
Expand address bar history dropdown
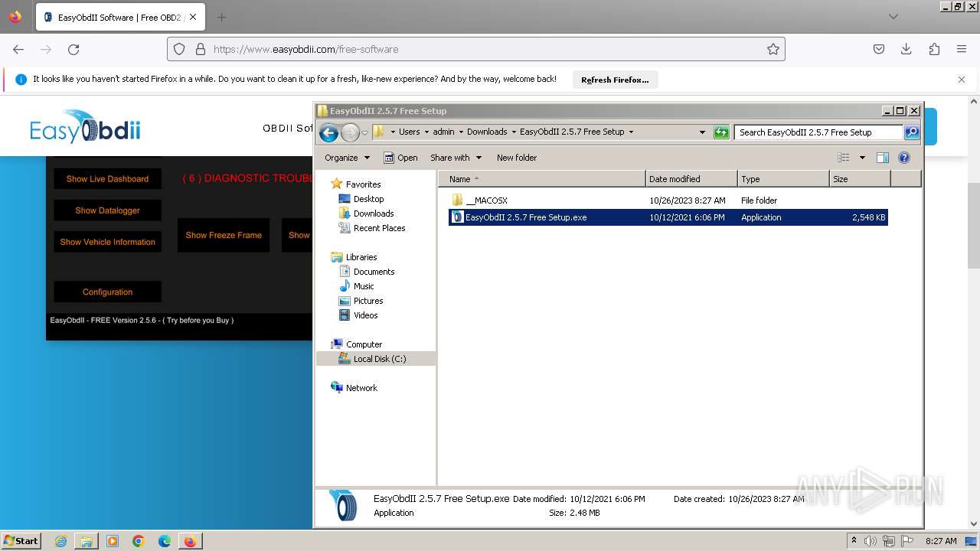click(x=702, y=132)
